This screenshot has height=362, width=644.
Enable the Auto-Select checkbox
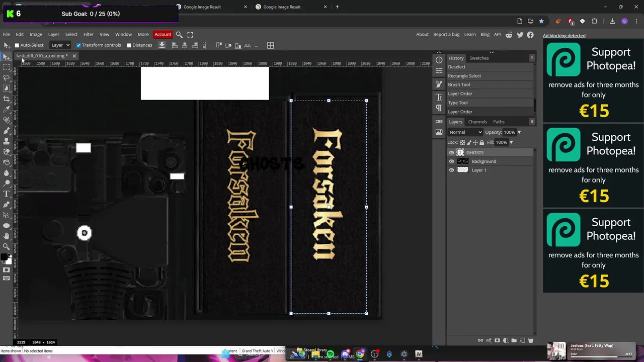tap(17, 45)
